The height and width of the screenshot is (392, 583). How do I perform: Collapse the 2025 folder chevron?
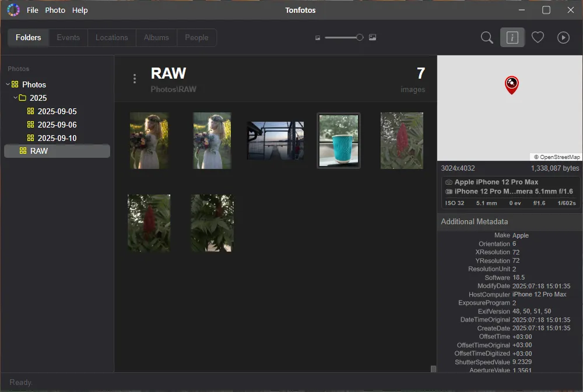pyautogui.click(x=15, y=98)
